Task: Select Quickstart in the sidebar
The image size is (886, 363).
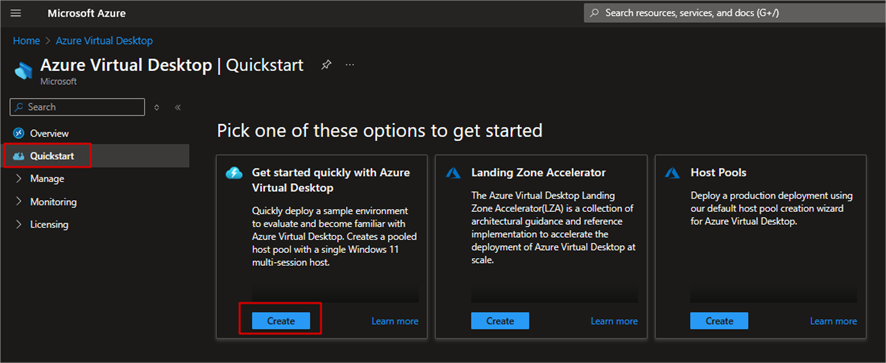Action: click(x=47, y=156)
